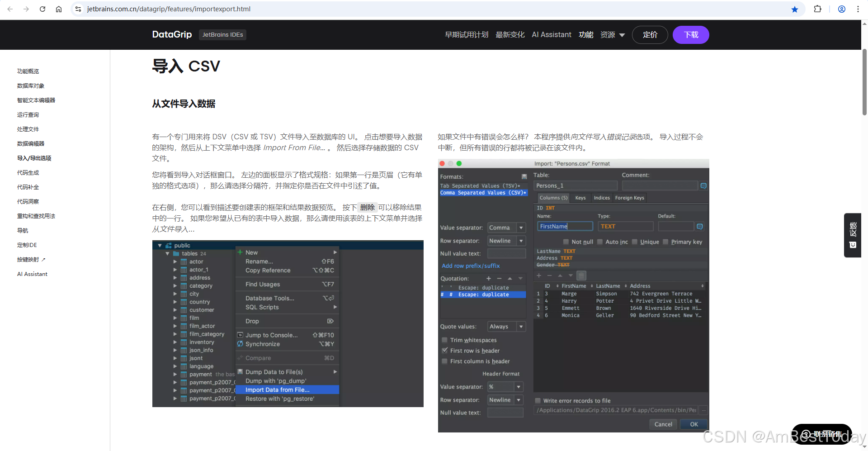
Task: Mark the column as Primary key
Action: pyautogui.click(x=665, y=242)
